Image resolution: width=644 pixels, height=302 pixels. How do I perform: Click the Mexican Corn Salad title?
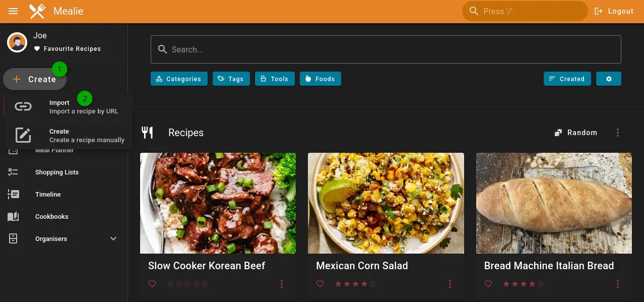362,266
